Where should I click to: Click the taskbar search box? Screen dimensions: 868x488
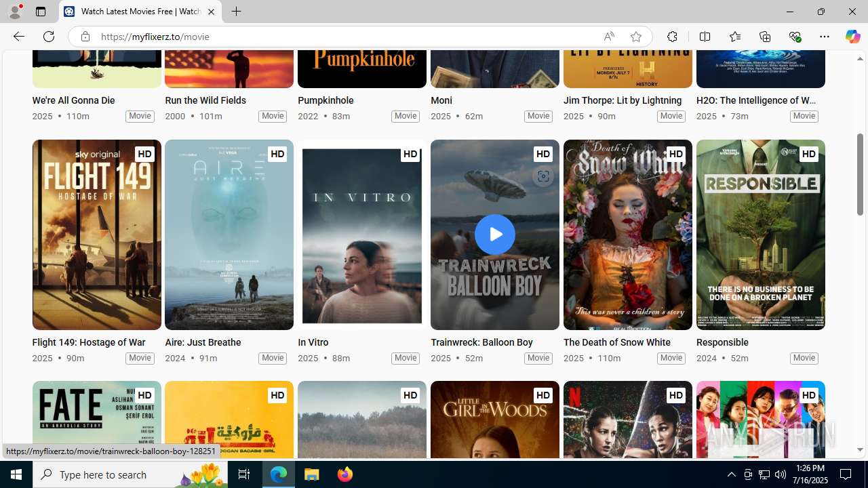130,474
